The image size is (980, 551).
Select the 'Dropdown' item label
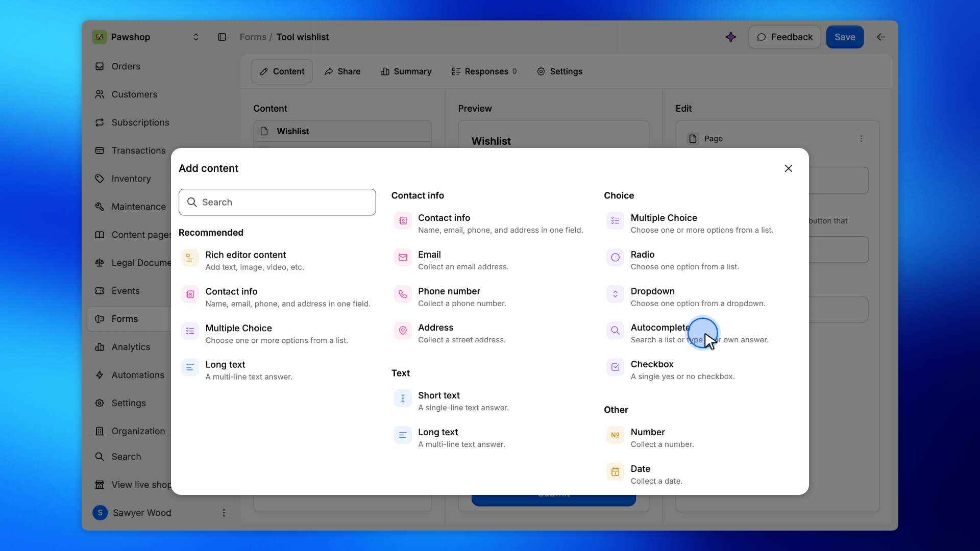[652, 291]
